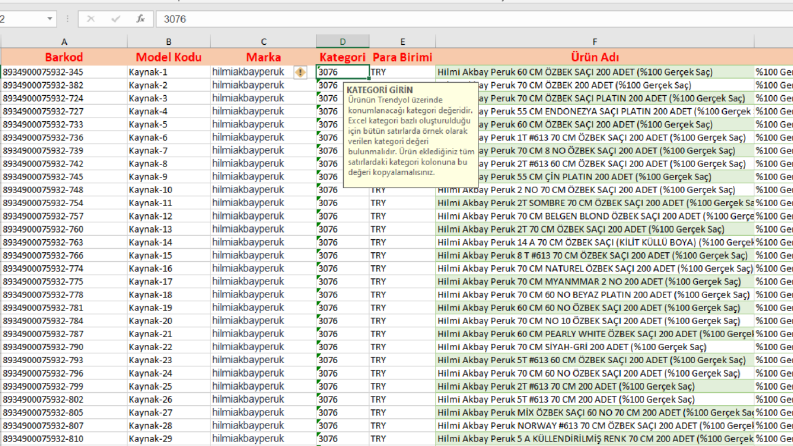This screenshot has height=446, width=793.
Task: Click the Kaynak-14 model code cell
Action: (168, 242)
